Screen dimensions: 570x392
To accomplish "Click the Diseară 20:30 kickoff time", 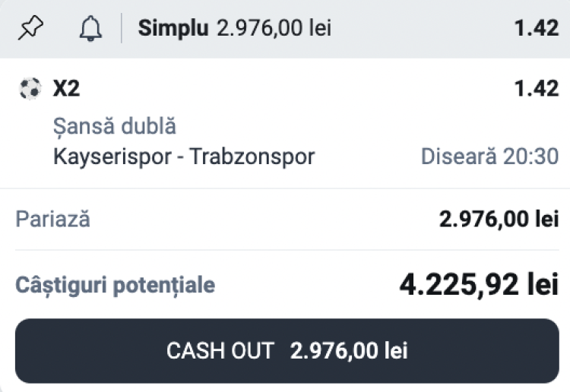I will coord(489,156).
